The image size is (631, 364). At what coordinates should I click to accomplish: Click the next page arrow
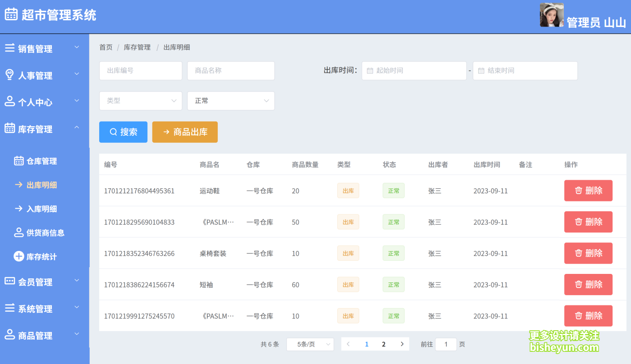[x=402, y=344]
